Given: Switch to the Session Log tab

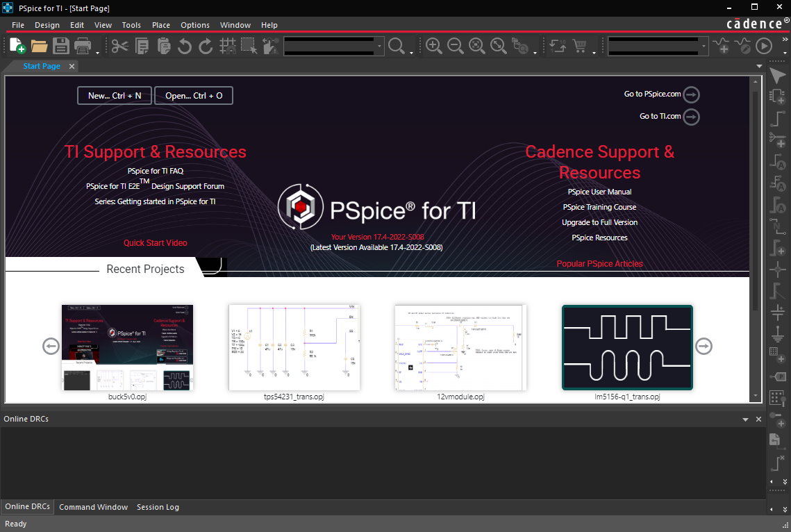Looking at the screenshot, I should pos(158,507).
